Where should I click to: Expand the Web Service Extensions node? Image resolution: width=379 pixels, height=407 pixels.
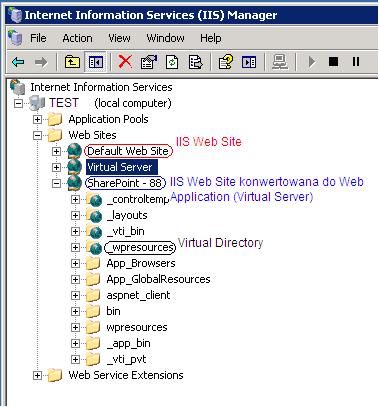point(37,376)
